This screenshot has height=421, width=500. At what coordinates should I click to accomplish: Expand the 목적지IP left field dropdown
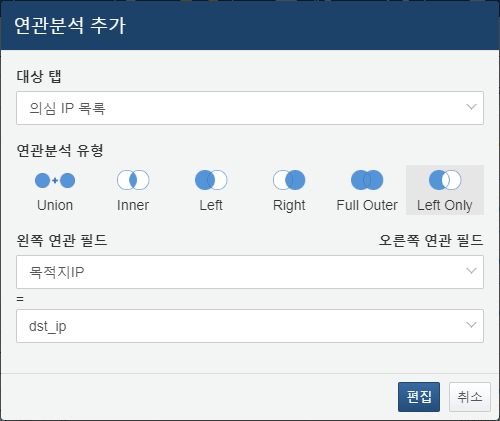coord(250,272)
